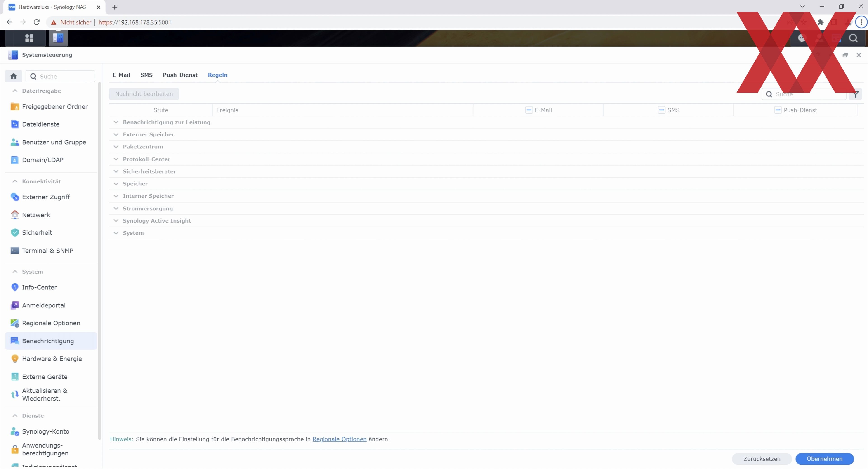
Task: Open Aktualisieren & Wiederherst. settings
Action: click(x=51, y=395)
